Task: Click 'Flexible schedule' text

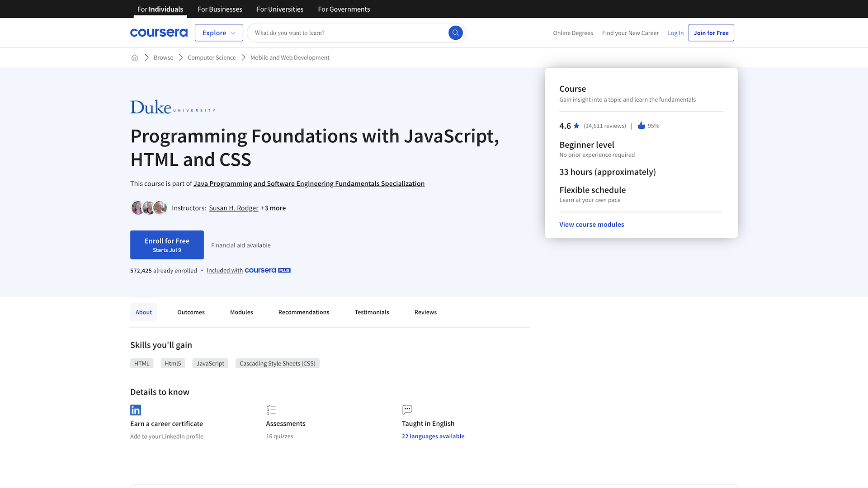Action: tap(592, 190)
